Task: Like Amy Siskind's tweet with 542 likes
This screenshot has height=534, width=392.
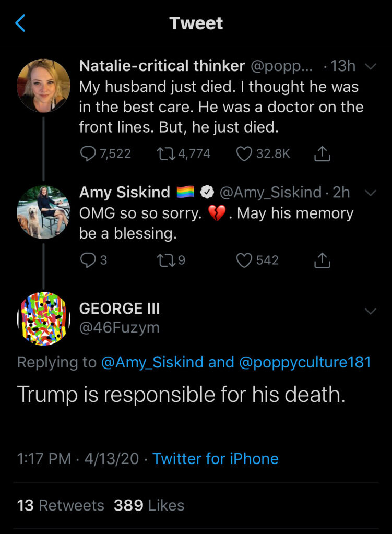Action: tap(244, 260)
